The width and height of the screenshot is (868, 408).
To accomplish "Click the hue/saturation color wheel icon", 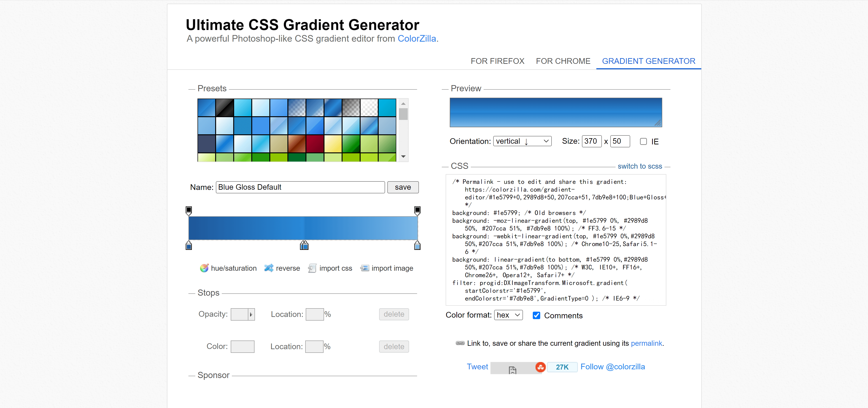I will [204, 268].
